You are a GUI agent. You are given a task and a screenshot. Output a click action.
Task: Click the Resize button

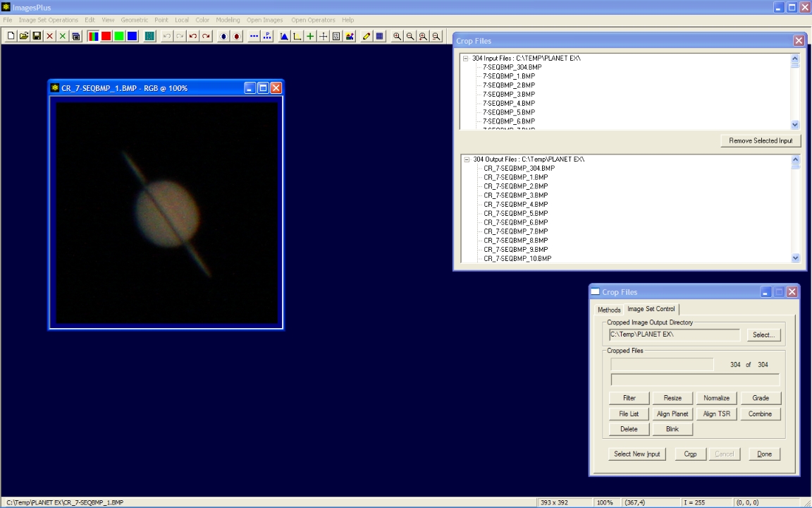pyautogui.click(x=672, y=398)
